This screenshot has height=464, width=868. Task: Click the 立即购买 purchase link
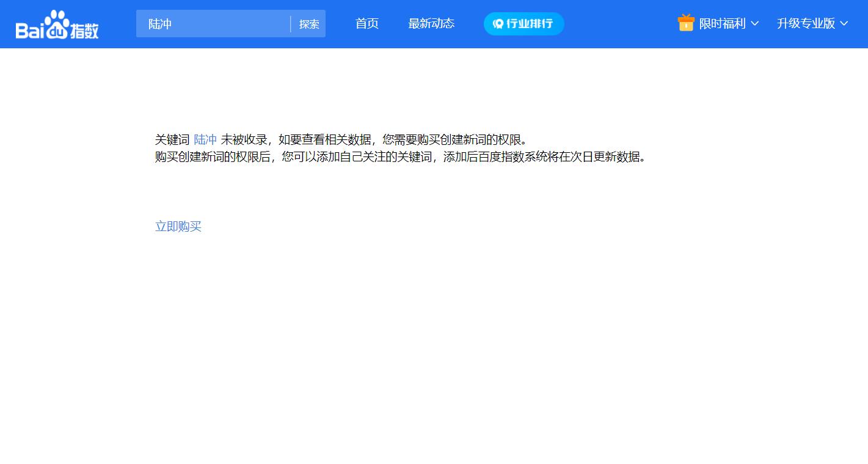(x=178, y=226)
